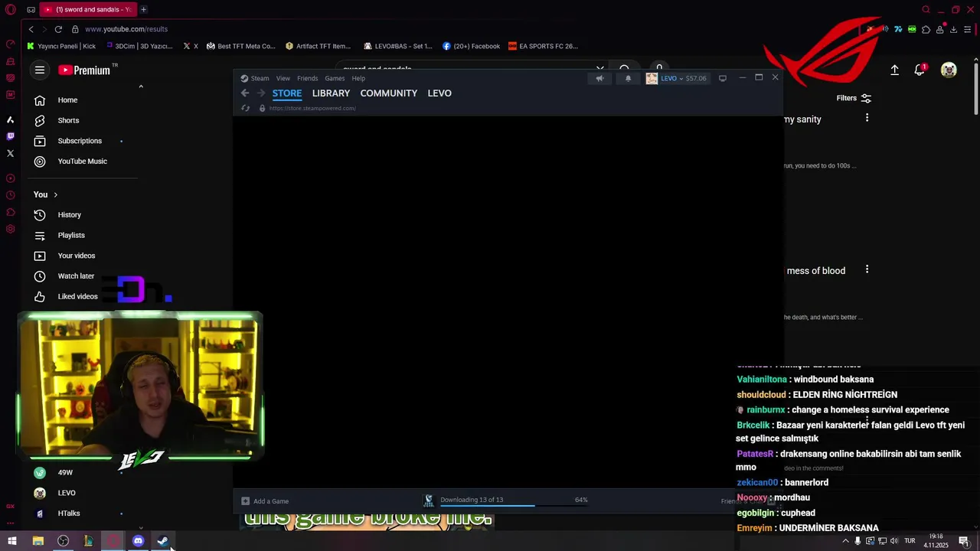Open Twitch in Opera sidebar

[x=10, y=136]
